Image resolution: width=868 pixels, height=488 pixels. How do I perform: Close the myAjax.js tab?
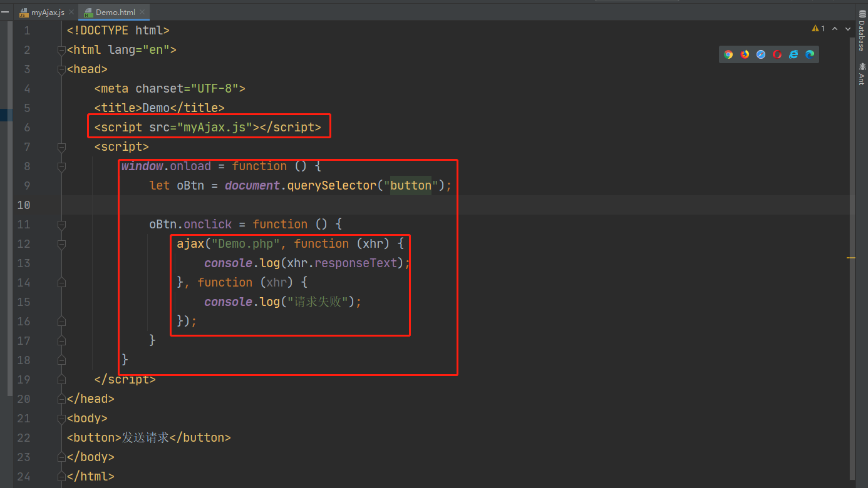click(x=70, y=12)
